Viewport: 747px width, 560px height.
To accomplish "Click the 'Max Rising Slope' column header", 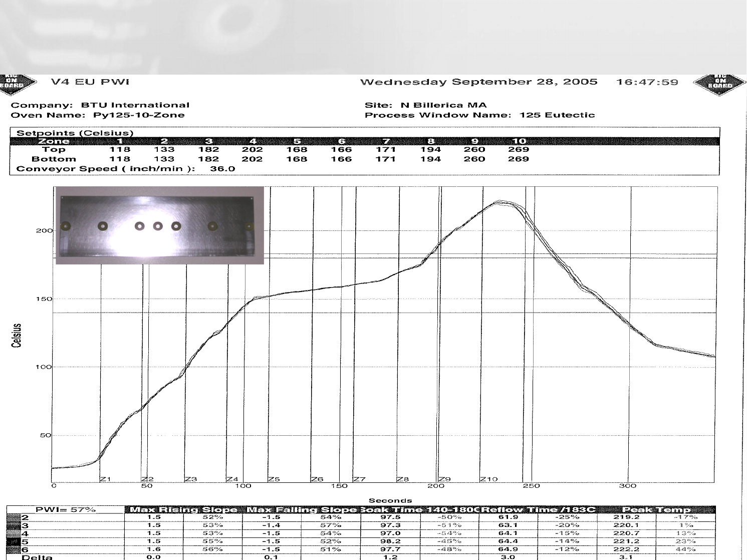I will [183, 509].
